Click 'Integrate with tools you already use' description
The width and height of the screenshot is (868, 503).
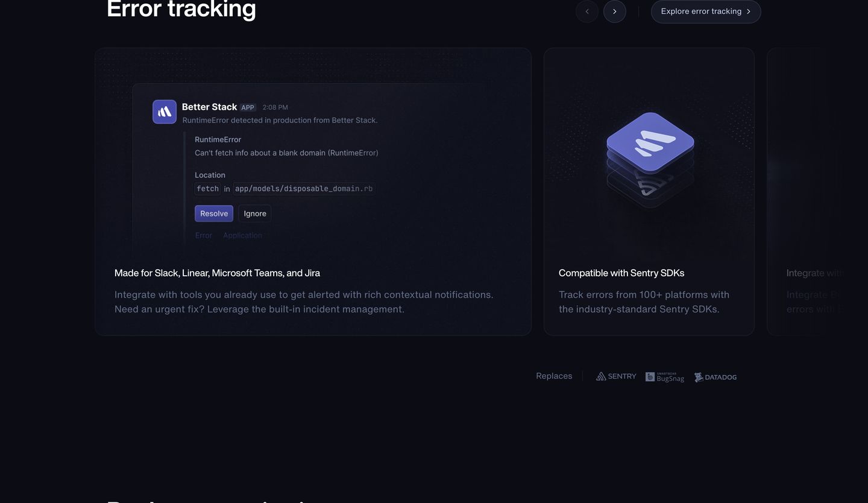coord(304,302)
